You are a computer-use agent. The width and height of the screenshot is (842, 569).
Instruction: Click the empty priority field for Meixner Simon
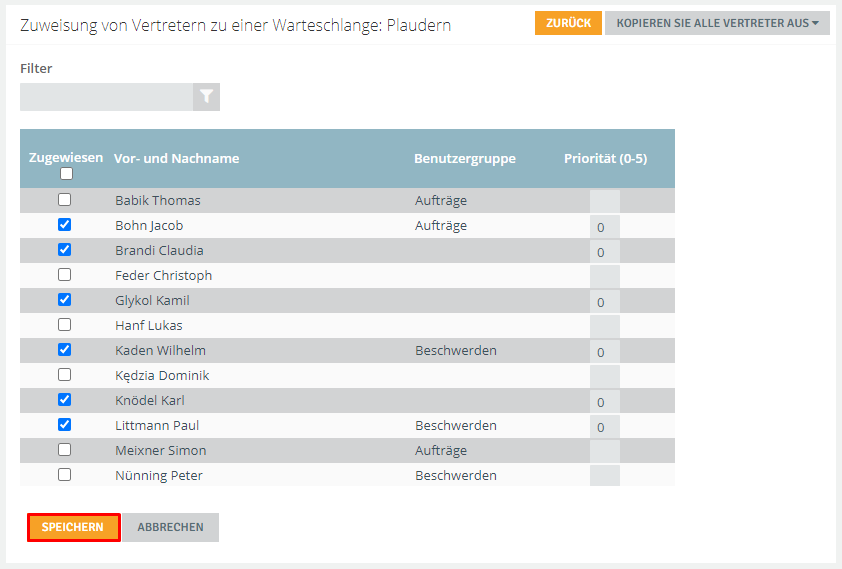click(x=605, y=451)
